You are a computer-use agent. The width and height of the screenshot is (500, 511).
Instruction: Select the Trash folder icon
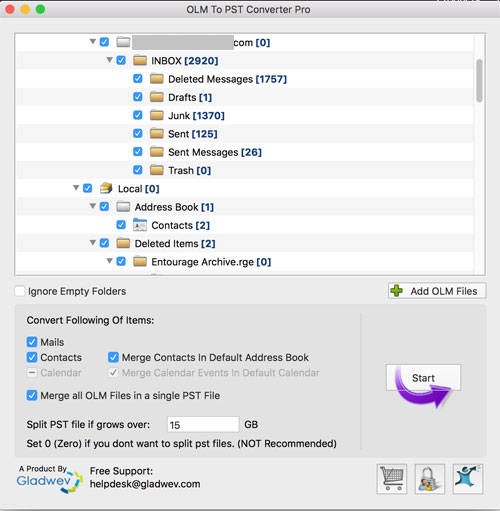click(x=157, y=171)
